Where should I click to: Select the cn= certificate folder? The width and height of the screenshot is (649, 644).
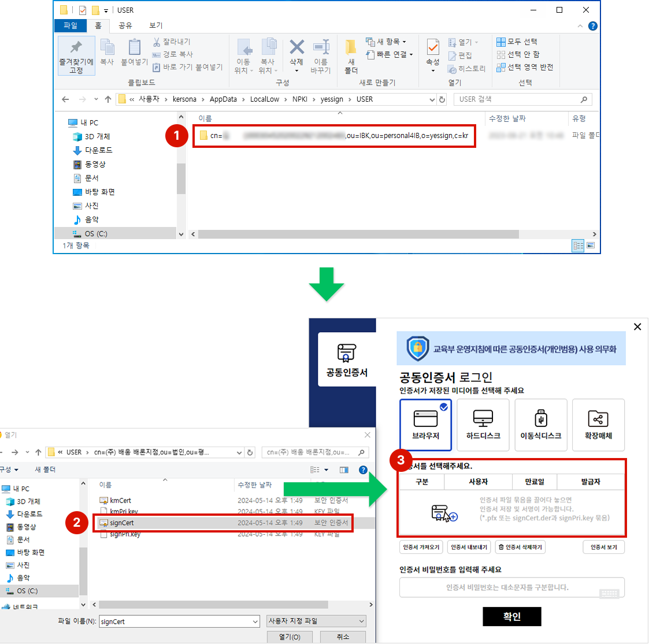[x=334, y=136]
